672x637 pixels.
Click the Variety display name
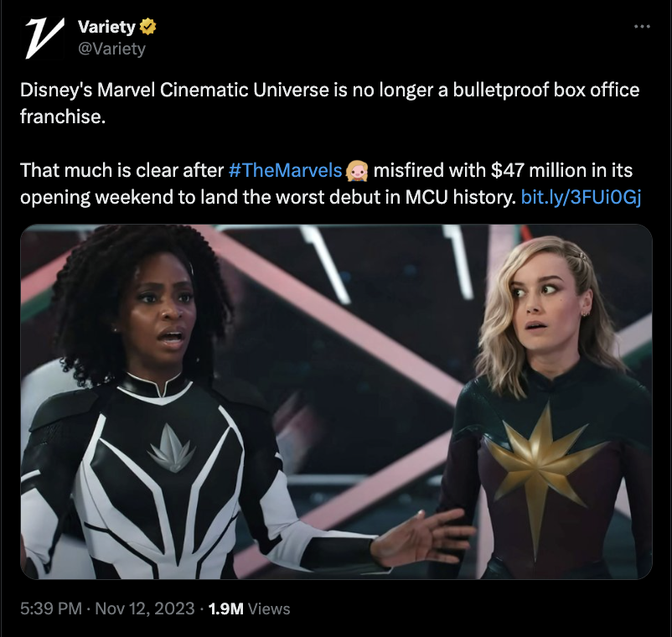(106, 27)
